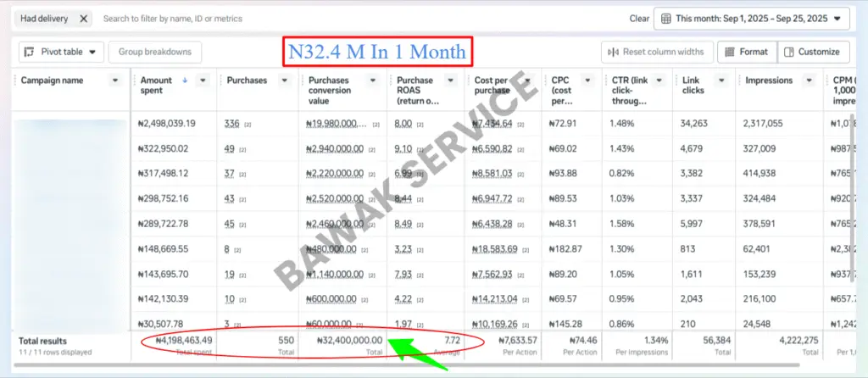Expand Campaign name column options arrow
Screen dimensions: 868x378
tap(115, 81)
